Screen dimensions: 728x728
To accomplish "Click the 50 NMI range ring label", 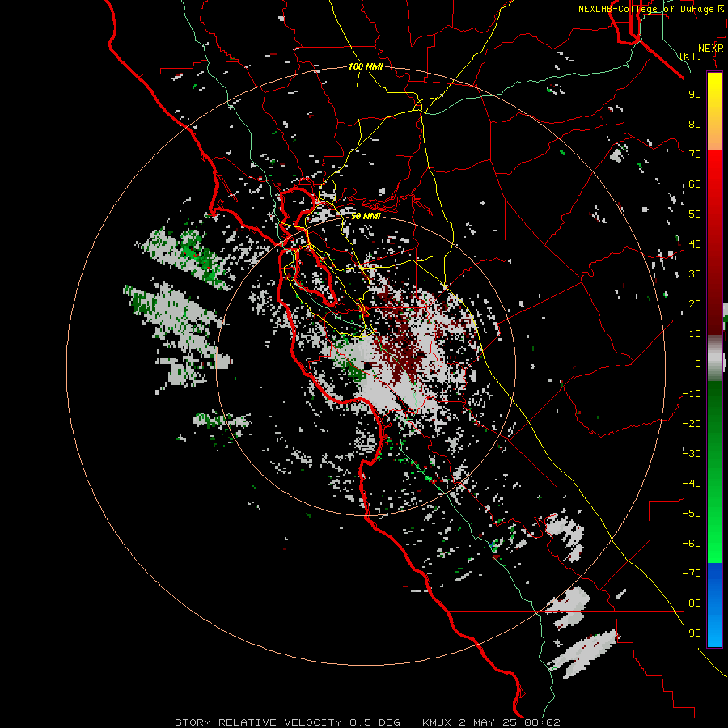I will point(366,216).
